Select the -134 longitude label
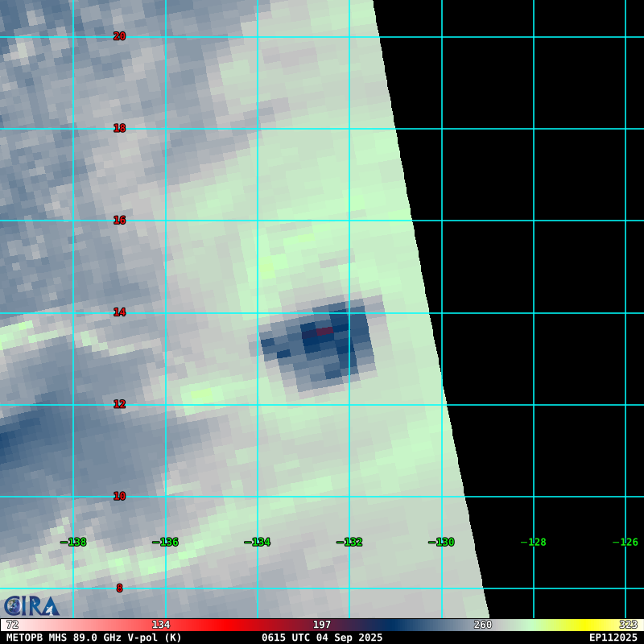 (258, 542)
